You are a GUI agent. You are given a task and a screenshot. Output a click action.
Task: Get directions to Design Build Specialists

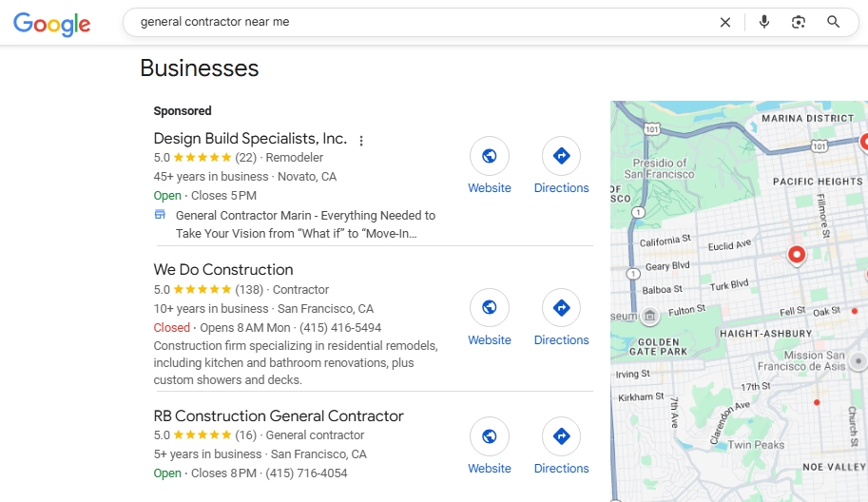(561, 156)
